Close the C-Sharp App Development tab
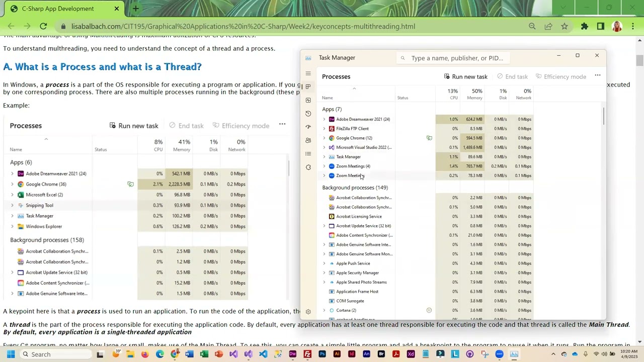The width and height of the screenshot is (644, 362). point(117,9)
